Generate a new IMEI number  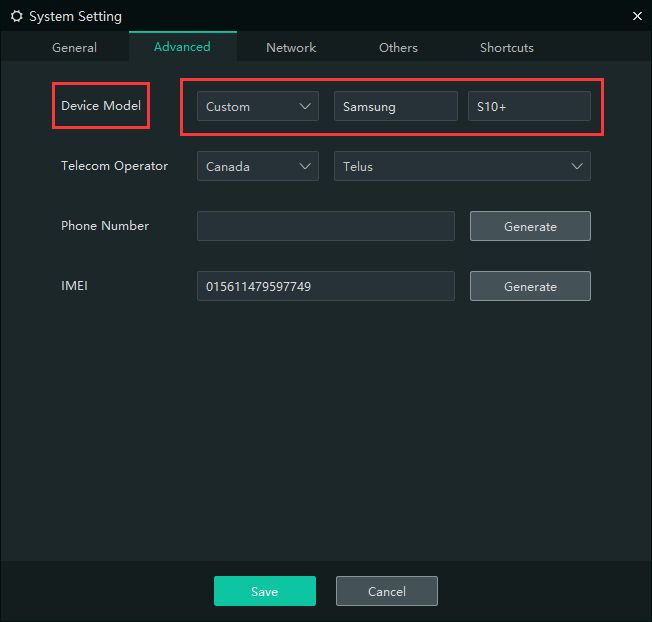(x=530, y=287)
